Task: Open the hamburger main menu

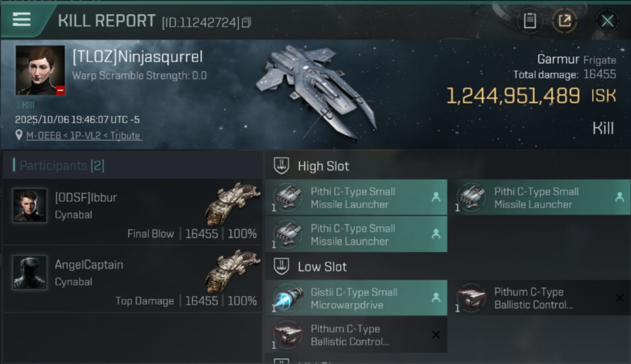Action: (22, 19)
